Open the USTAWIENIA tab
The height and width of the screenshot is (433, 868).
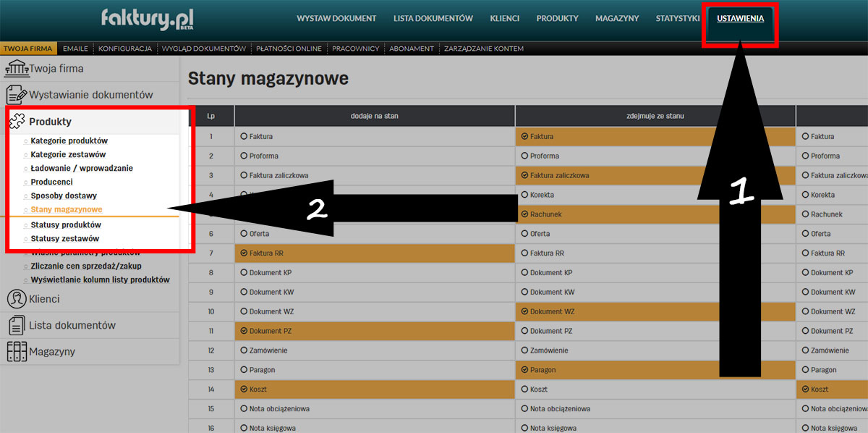[x=739, y=18]
